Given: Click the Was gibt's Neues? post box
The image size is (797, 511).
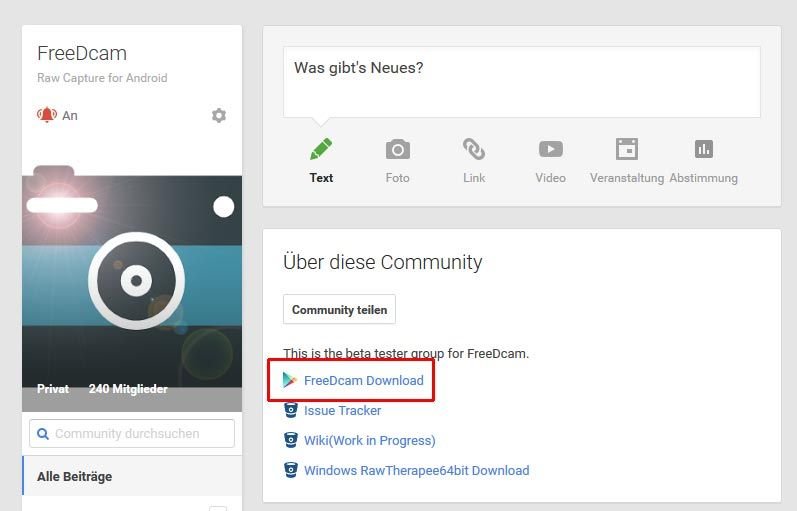Looking at the screenshot, I should 522,82.
